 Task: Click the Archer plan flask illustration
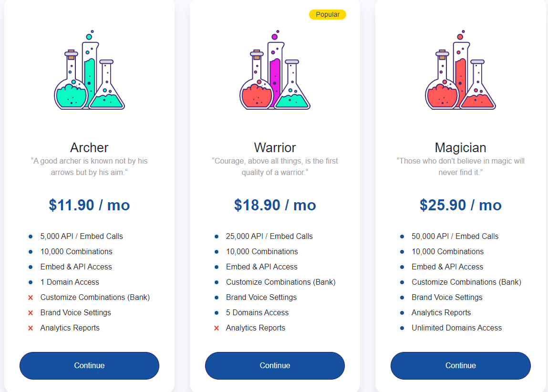click(89, 72)
